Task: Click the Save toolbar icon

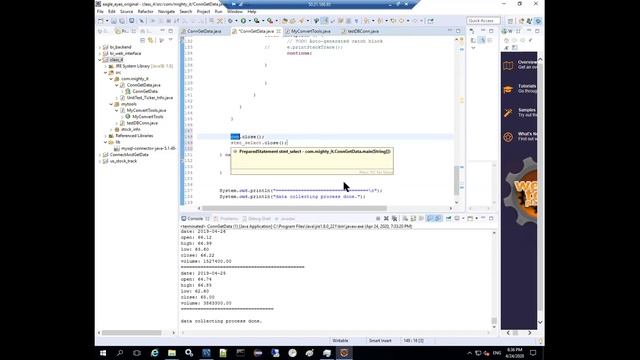Action: coord(114,21)
